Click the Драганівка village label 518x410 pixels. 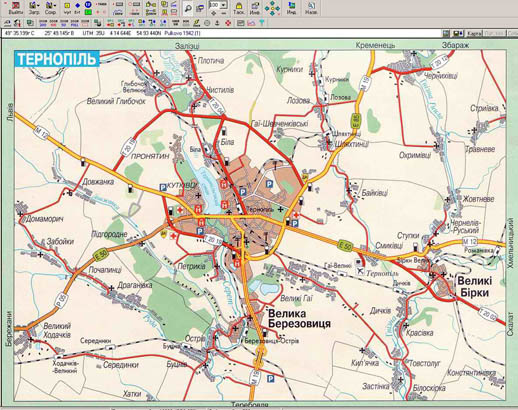135,285
